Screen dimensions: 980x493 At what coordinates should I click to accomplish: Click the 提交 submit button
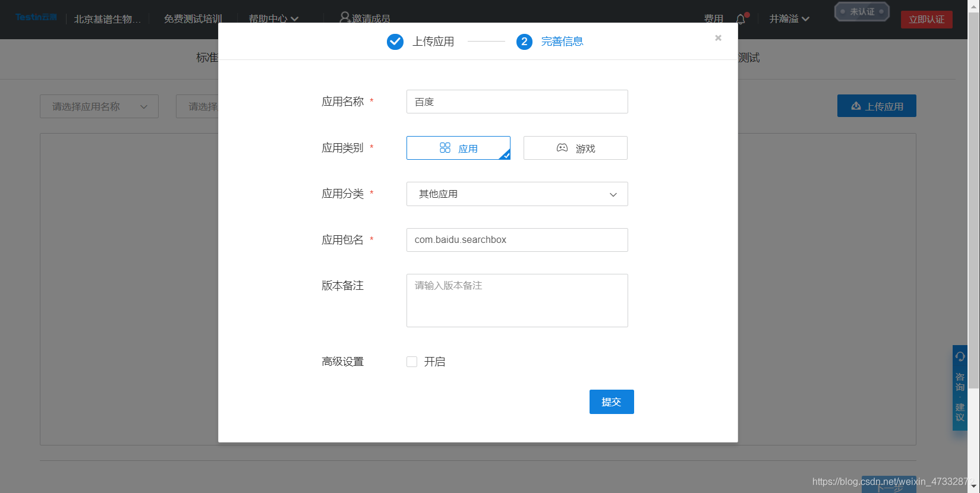[612, 402]
